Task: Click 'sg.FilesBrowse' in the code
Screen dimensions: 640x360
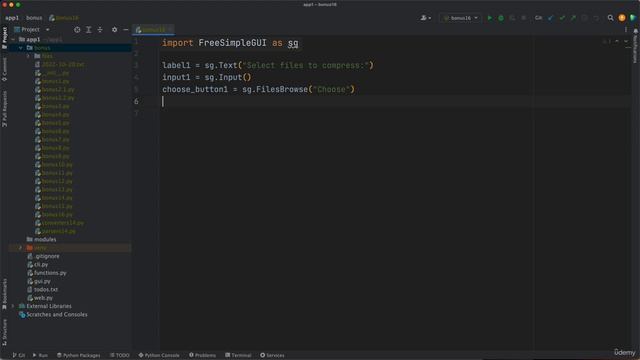Action: (x=275, y=89)
